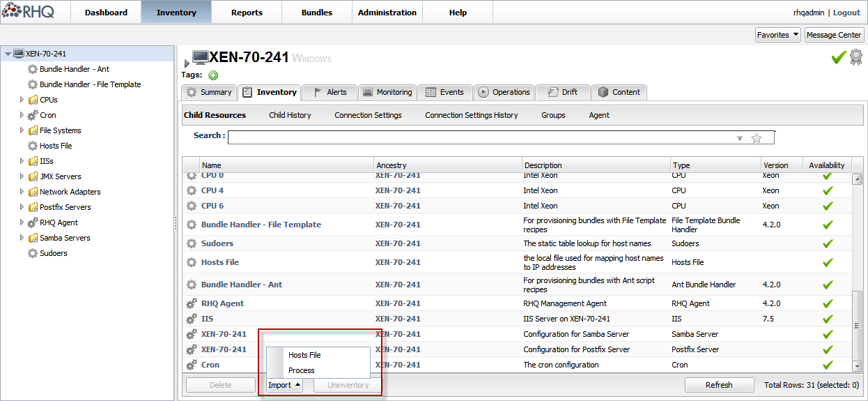Open the Reports menu
This screenshot has width=868, height=401.
247,12
